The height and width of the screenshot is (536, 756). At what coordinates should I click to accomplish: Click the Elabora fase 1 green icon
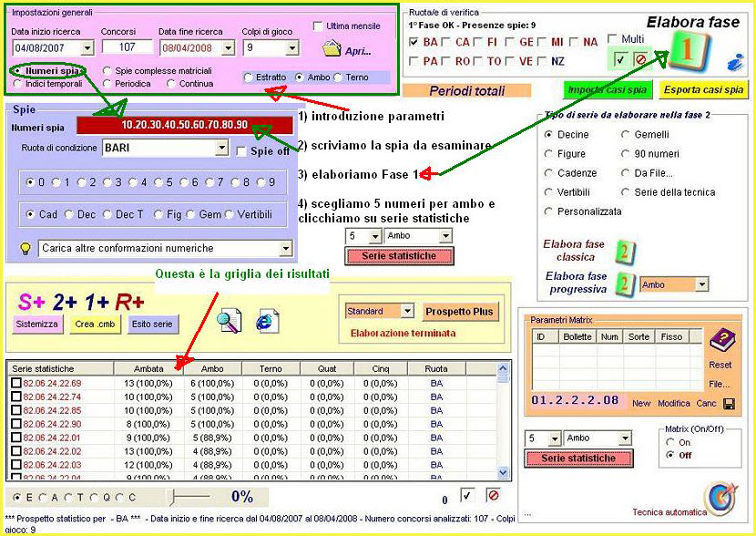click(x=688, y=51)
